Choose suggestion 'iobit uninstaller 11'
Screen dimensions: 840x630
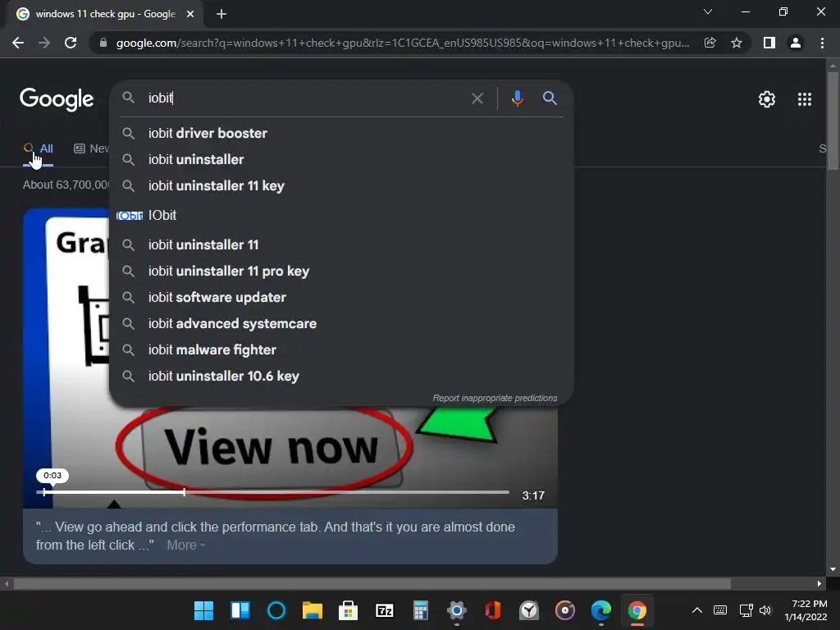[341, 244]
